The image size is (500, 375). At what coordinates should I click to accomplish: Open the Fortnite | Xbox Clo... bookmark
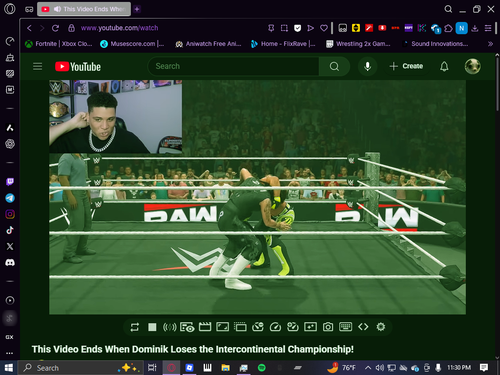[59, 44]
